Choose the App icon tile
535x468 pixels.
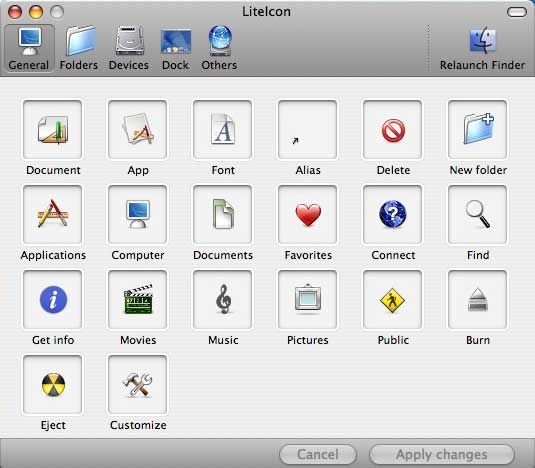pos(138,130)
